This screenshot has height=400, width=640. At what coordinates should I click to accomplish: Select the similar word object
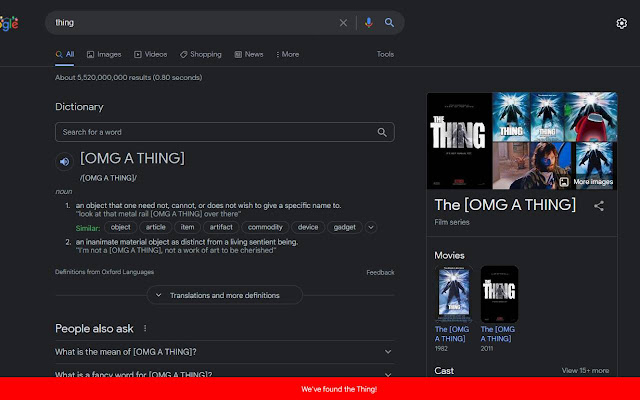coord(121,227)
